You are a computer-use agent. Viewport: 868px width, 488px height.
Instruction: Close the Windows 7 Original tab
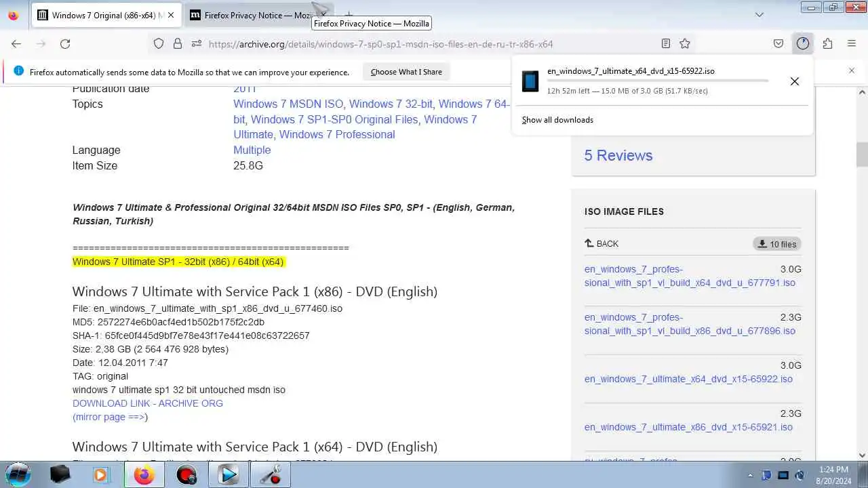(x=170, y=15)
